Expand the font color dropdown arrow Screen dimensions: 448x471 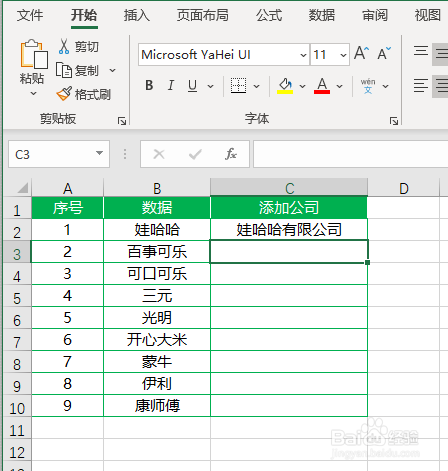tap(339, 86)
